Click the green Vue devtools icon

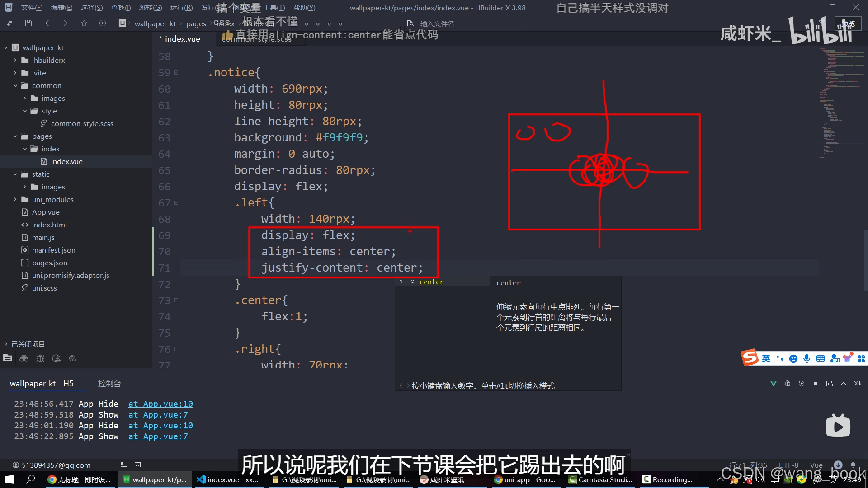click(x=774, y=384)
